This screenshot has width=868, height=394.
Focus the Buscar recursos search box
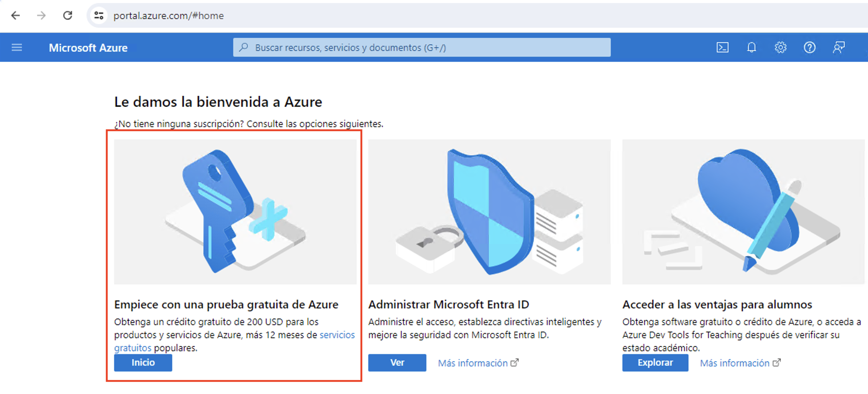pyautogui.click(x=422, y=48)
